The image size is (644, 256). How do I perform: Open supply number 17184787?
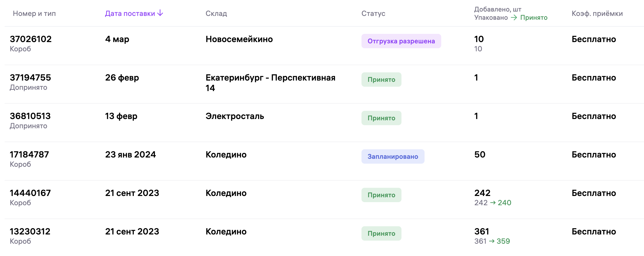[29, 155]
